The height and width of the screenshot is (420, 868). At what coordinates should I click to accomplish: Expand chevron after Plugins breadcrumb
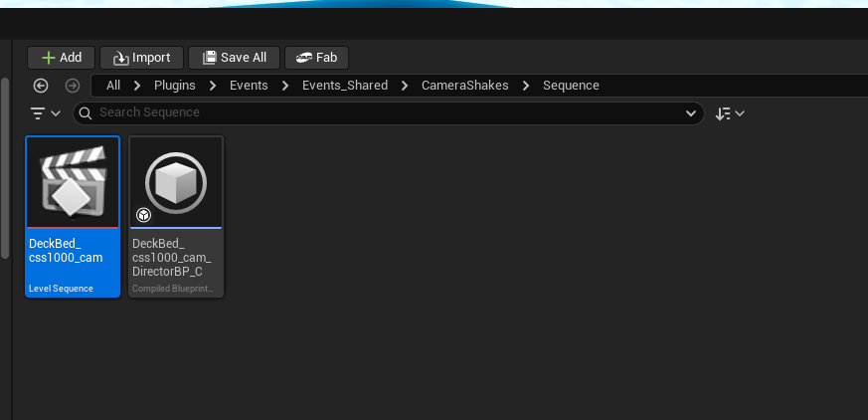[213, 86]
